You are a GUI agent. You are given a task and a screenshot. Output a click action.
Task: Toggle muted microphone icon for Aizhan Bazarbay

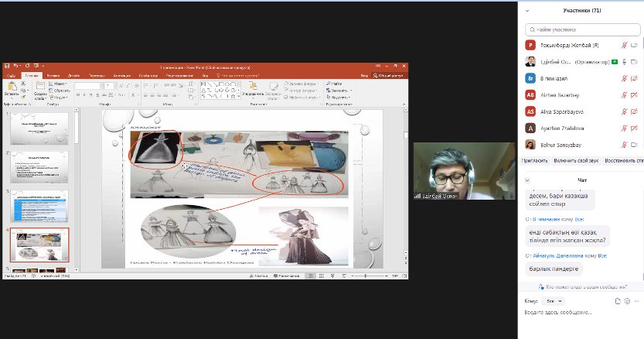pyautogui.click(x=623, y=94)
